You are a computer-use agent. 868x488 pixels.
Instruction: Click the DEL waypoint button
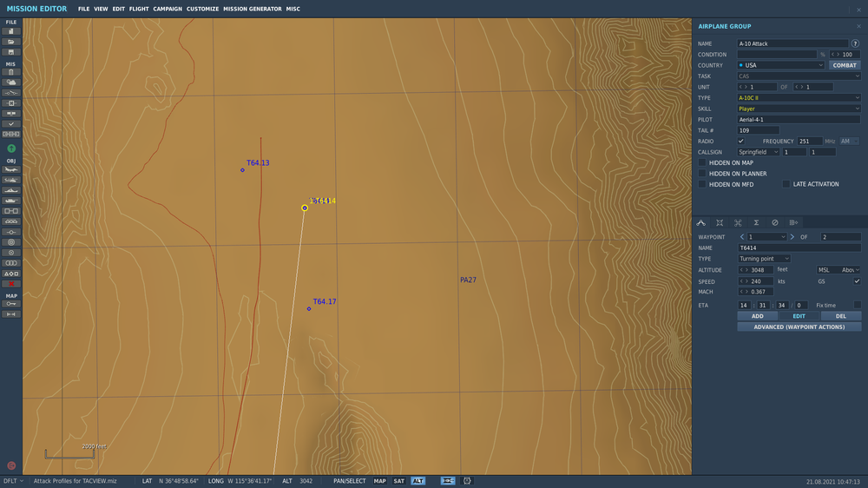click(841, 316)
